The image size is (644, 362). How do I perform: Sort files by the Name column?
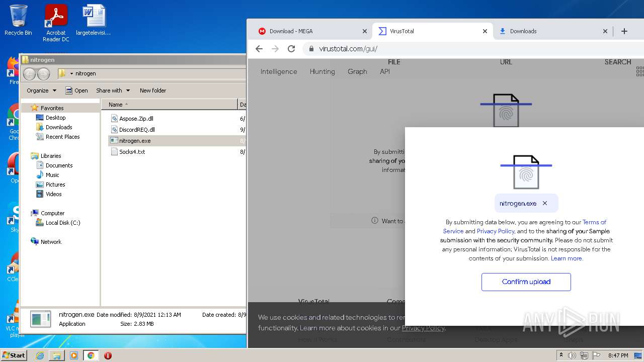[170, 105]
